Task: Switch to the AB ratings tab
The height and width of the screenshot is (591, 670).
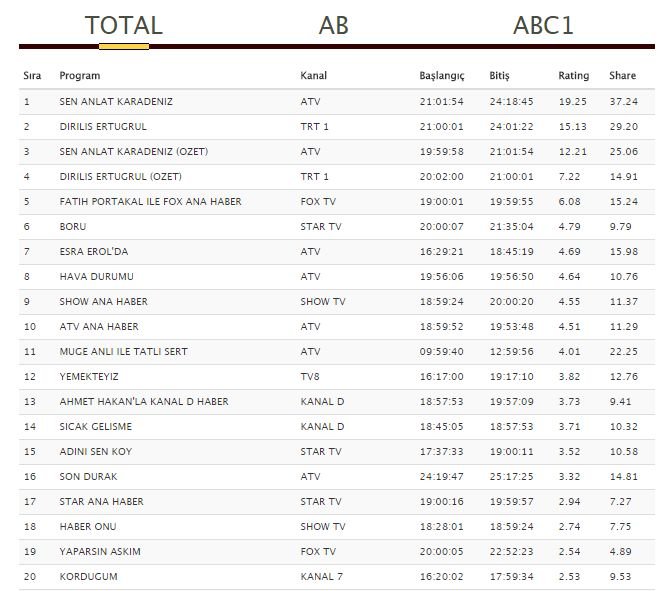Action: 333,25
